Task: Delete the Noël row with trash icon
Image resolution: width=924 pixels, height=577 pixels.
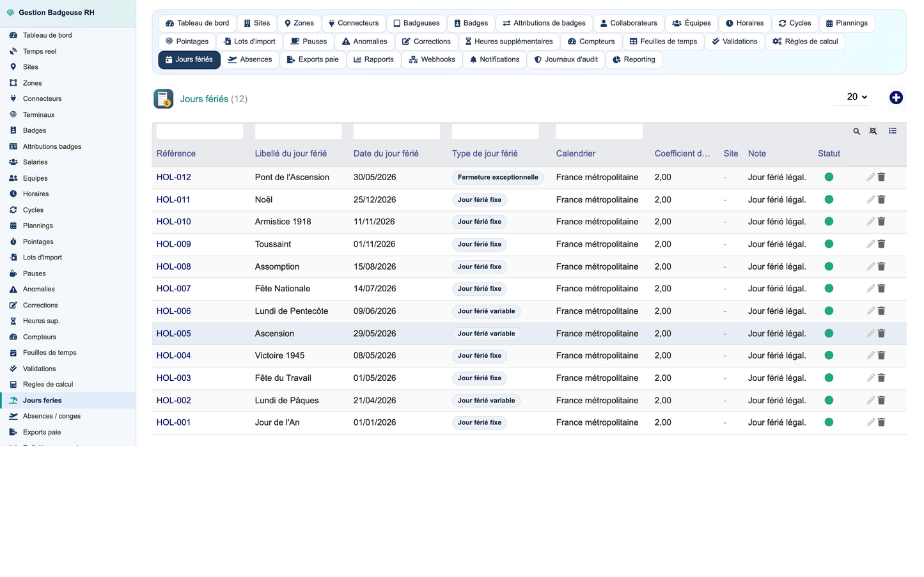Action: (881, 199)
